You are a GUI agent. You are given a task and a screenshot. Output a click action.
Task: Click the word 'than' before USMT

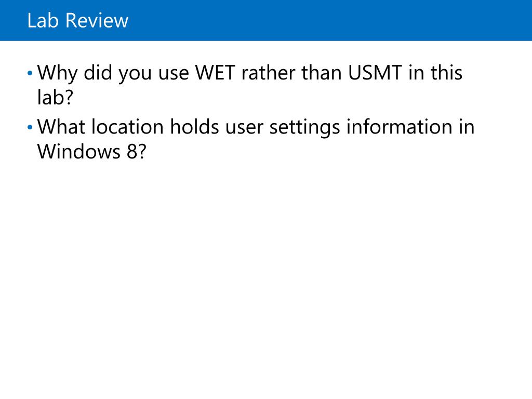pyautogui.click(x=321, y=73)
